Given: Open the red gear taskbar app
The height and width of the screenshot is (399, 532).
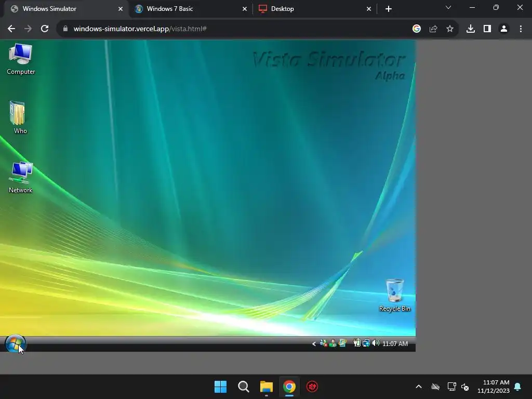Looking at the screenshot, I should tap(312, 387).
